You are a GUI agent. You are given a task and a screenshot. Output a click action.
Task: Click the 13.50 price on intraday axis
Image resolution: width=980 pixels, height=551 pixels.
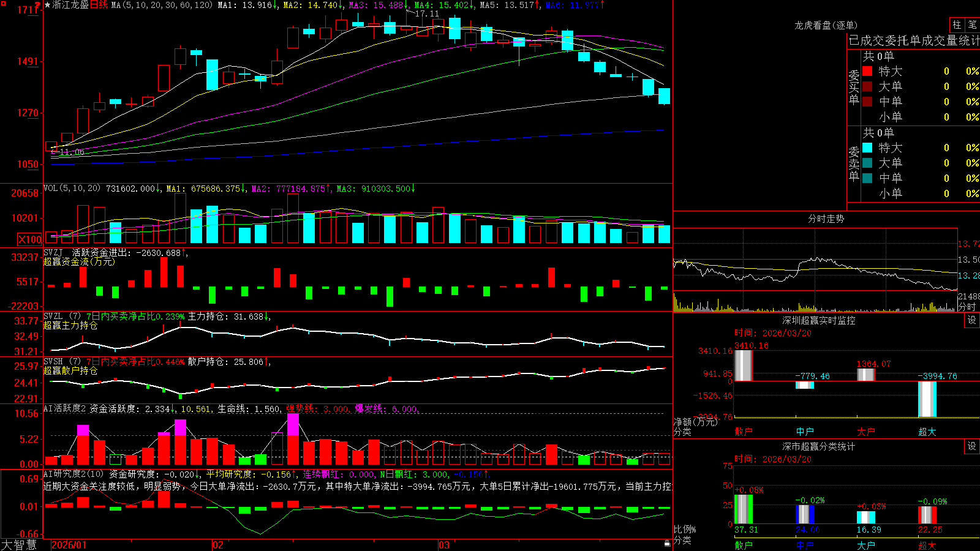[969, 260]
